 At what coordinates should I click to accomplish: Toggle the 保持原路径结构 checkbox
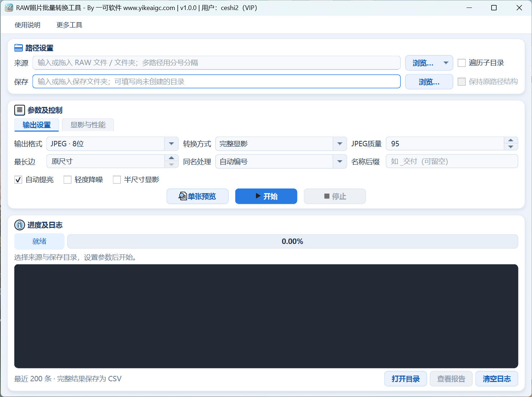tap(462, 82)
